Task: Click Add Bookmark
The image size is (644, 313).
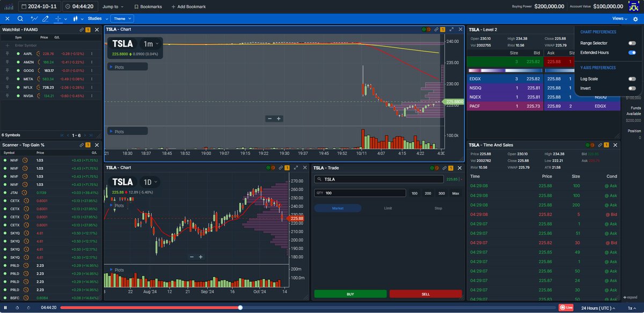Action: click(188, 6)
